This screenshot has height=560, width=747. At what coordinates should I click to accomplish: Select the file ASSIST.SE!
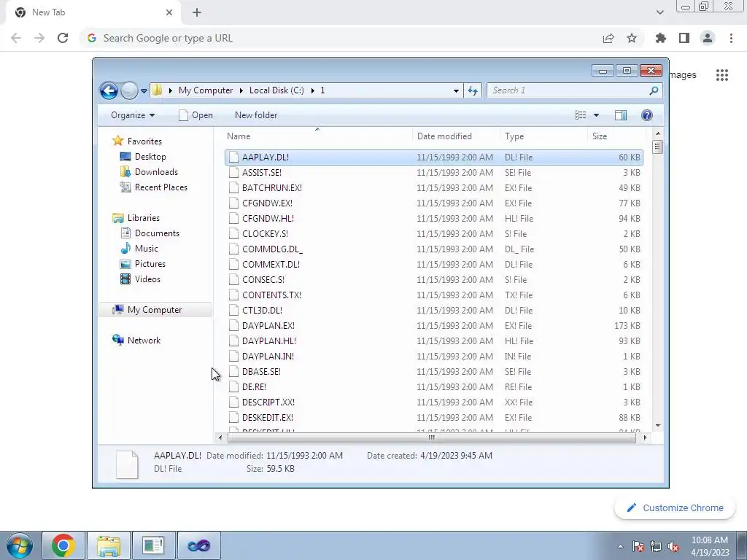[433, 172]
